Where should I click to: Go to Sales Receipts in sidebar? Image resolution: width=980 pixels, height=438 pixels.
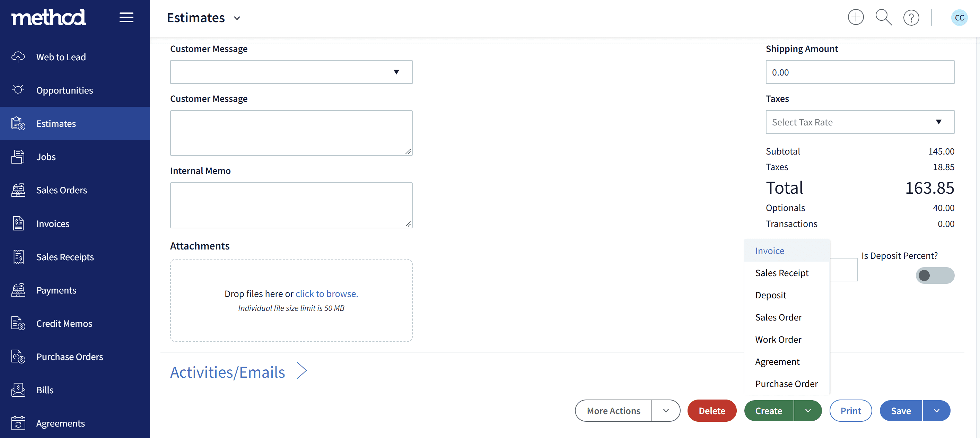[x=75, y=257]
